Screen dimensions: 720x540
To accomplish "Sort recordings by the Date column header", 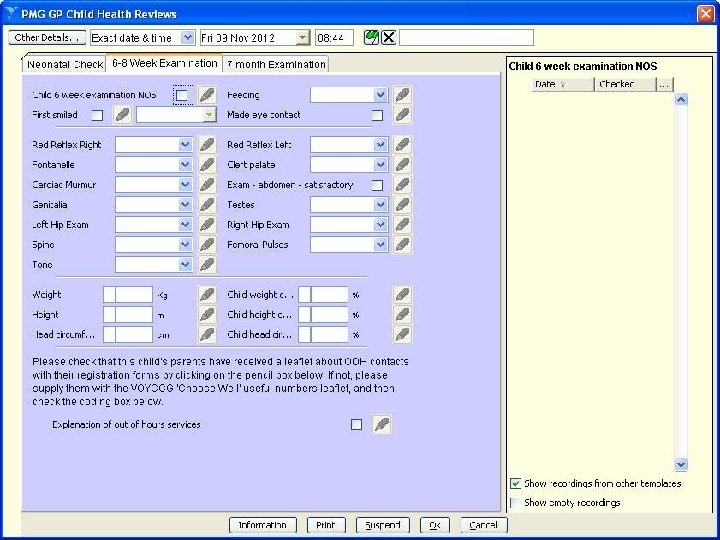I will point(562,84).
